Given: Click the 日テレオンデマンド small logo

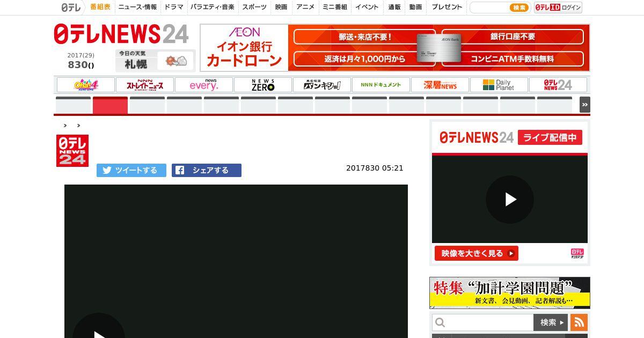Looking at the screenshot, I should [x=577, y=253].
